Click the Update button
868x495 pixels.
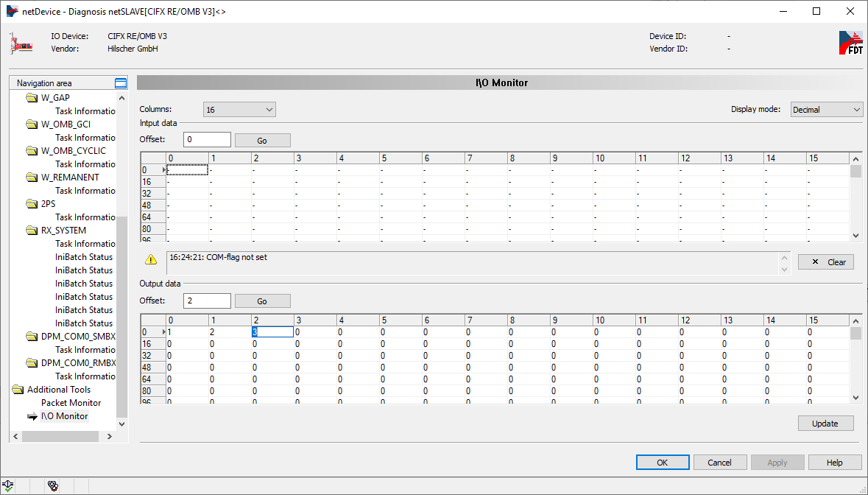[x=825, y=424]
